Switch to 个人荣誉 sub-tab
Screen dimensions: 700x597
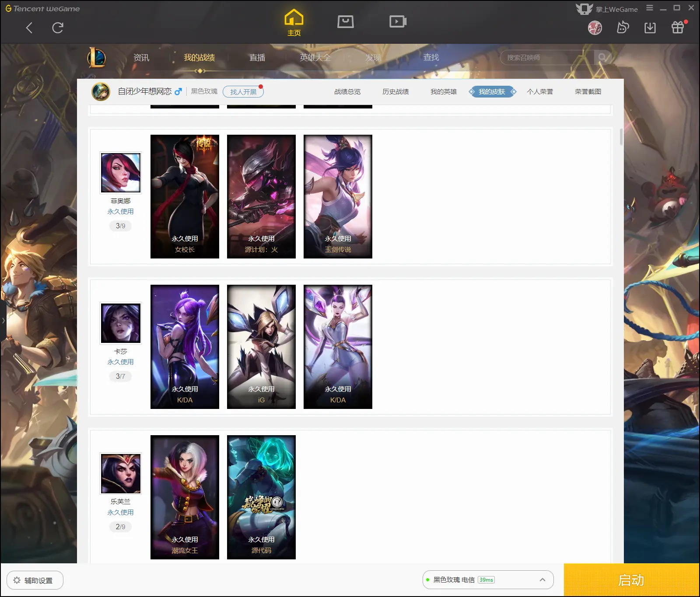pyautogui.click(x=540, y=91)
